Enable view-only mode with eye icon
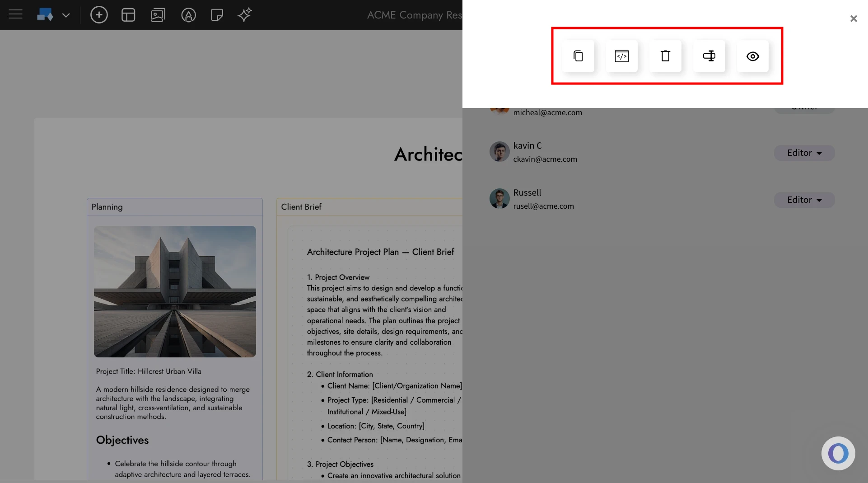Screen dimensions: 868x483 [752, 56]
